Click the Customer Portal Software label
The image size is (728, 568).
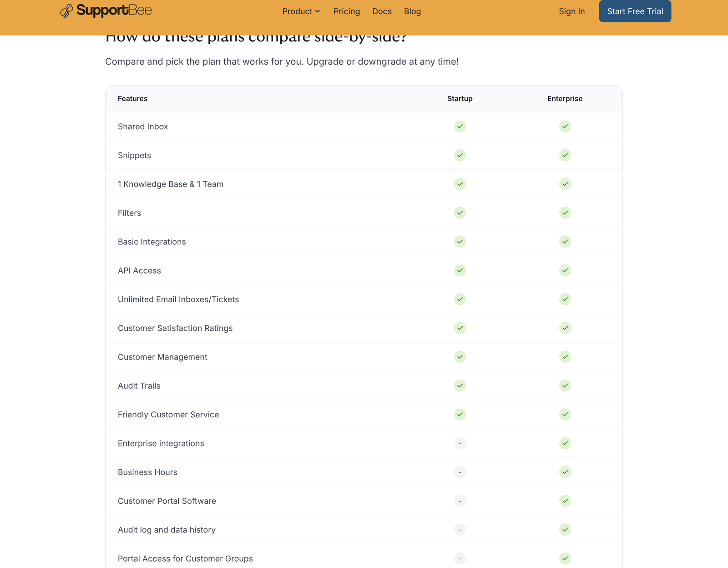click(167, 501)
